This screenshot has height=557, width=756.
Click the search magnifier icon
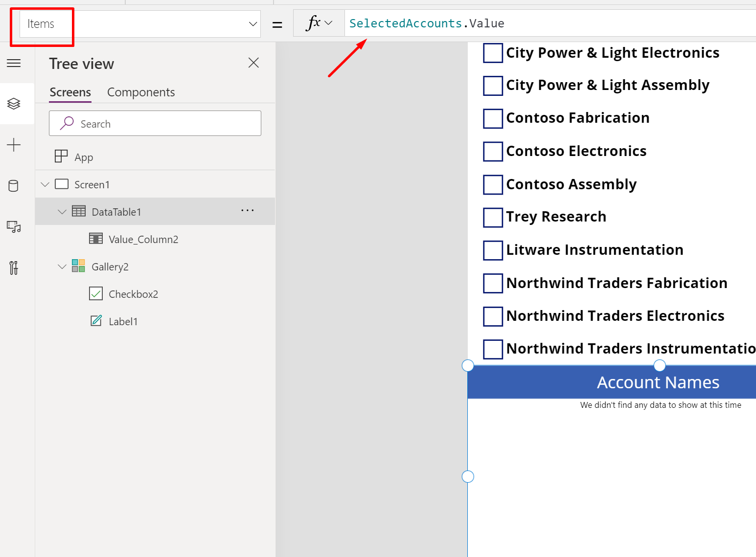click(x=67, y=123)
